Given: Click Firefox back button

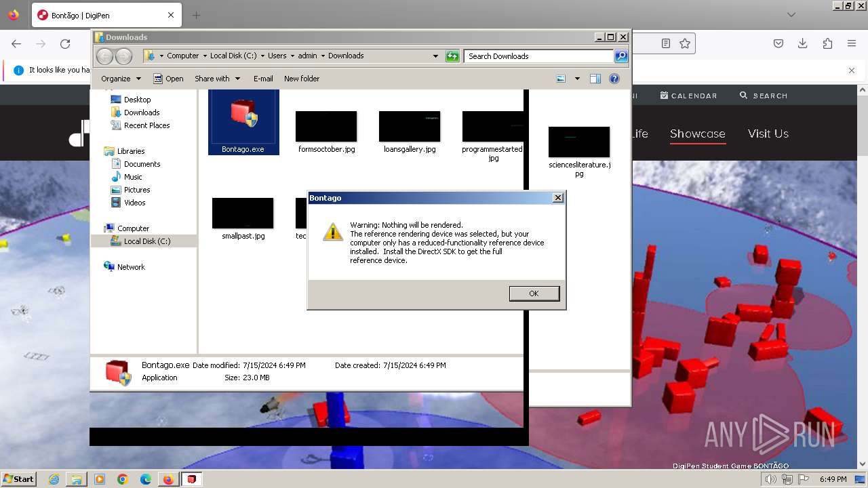Looking at the screenshot, I should point(16,43).
